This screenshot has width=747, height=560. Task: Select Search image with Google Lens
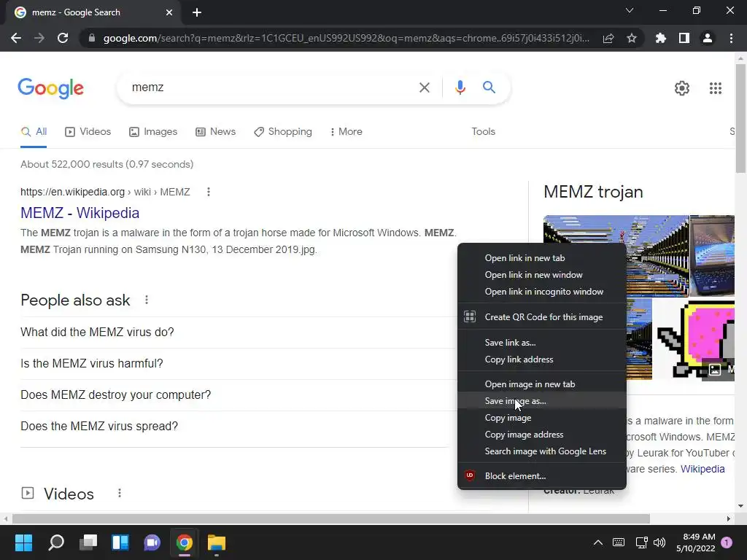(x=542, y=451)
